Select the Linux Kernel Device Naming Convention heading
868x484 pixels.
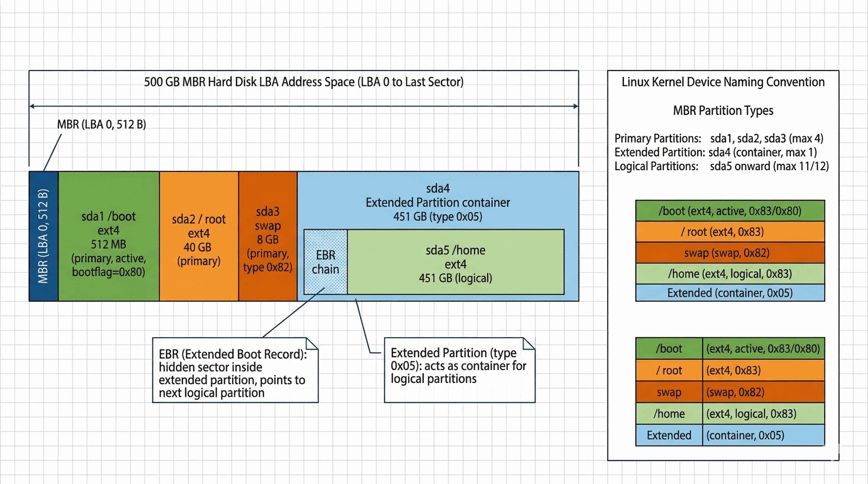[723, 82]
